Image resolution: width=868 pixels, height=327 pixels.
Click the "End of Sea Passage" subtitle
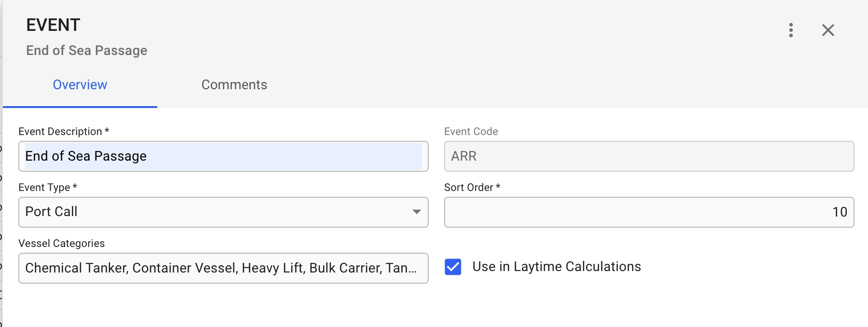pos(87,51)
